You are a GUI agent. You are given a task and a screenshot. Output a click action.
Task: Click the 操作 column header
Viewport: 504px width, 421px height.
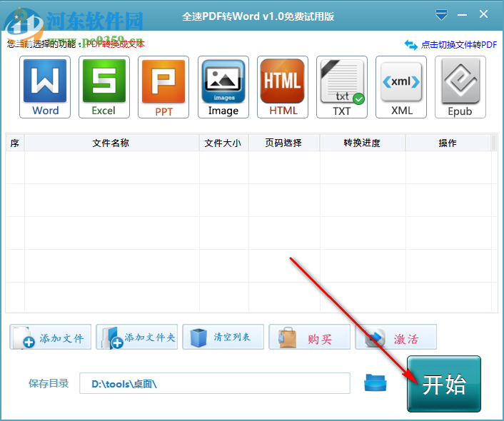[x=448, y=143]
